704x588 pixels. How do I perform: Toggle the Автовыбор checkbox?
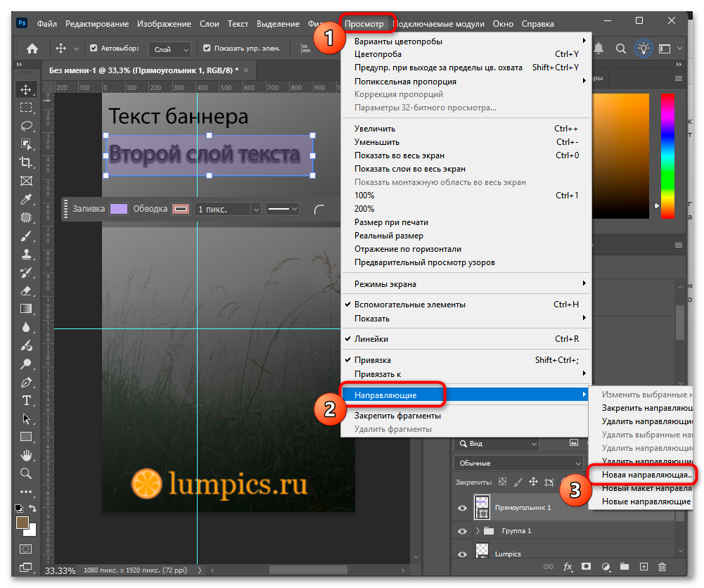pyautogui.click(x=94, y=48)
